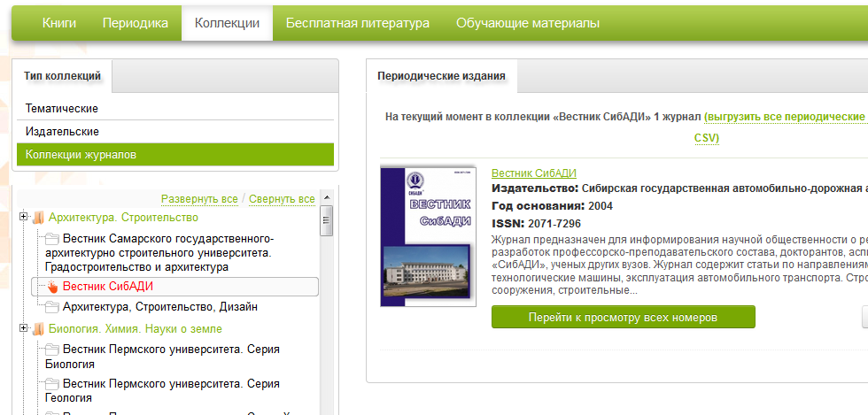Click the hand icon next to Вестник СибАДИ
Image resolution: width=868 pixels, height=415 pixels.
coord(52,287)
